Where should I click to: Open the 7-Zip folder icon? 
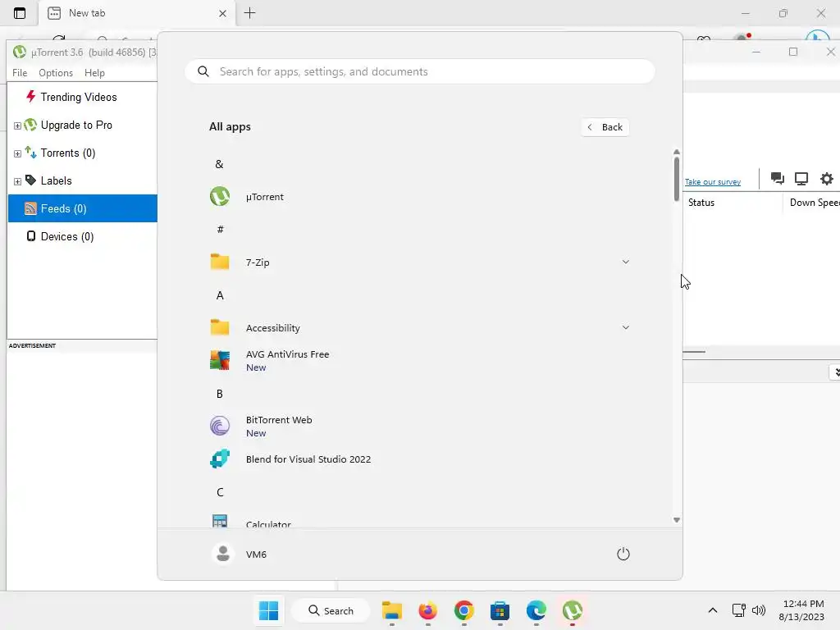tap(220, 262)
